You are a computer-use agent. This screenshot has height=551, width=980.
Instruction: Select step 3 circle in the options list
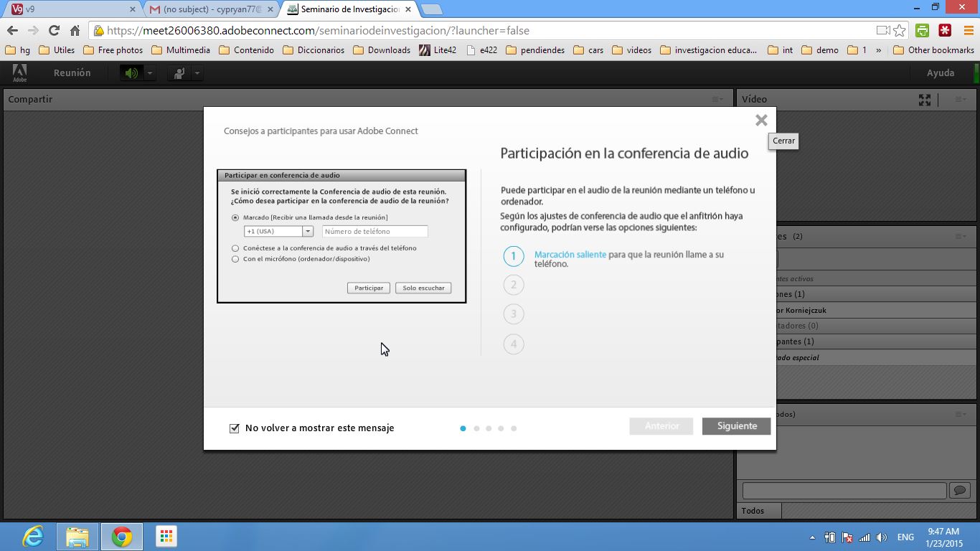pos(514,314)
